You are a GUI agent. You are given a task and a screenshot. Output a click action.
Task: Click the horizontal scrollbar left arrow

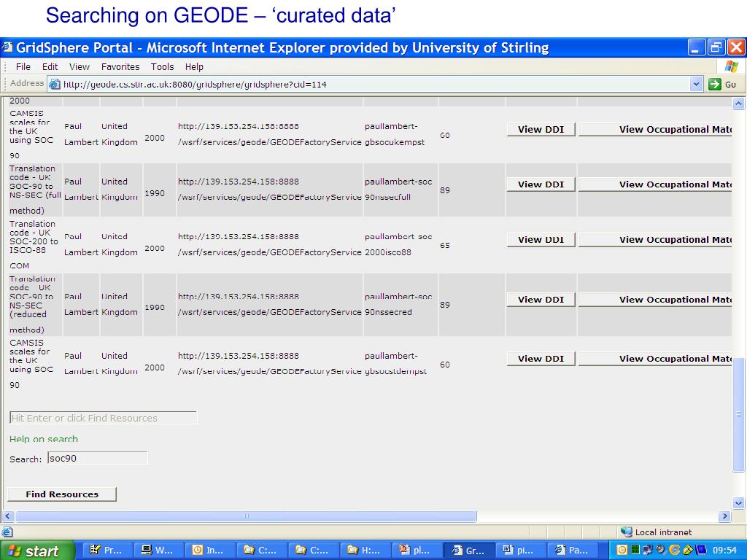pyautogui.click(x=7, y=516)
